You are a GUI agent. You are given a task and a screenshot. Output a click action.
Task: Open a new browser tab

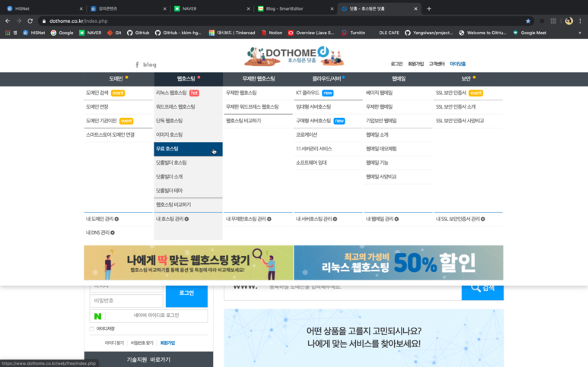(429, 8)
